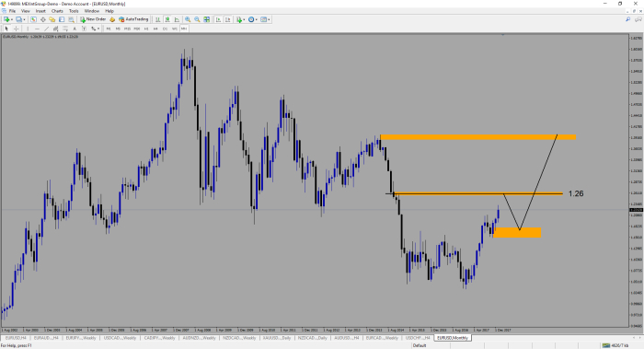Expand the new chart dropdown arrow

[12, 19]
